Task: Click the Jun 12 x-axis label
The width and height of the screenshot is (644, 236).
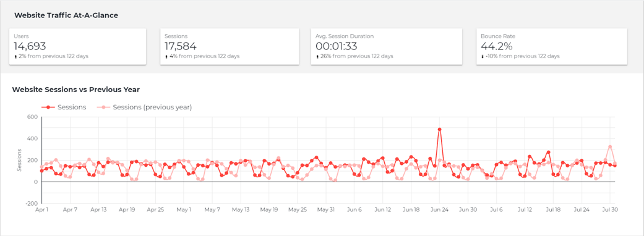Action: point(383,209)
